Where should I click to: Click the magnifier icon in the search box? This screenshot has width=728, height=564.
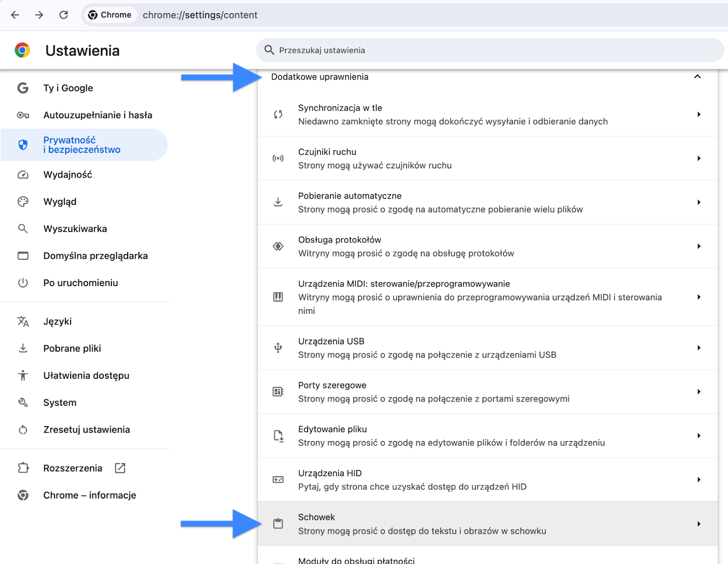(x=269, y=50)
